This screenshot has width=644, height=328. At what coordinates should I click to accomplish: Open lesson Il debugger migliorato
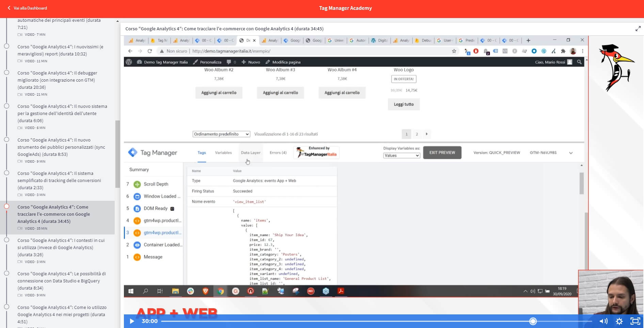pyautogui.click(x=57, y=80)
